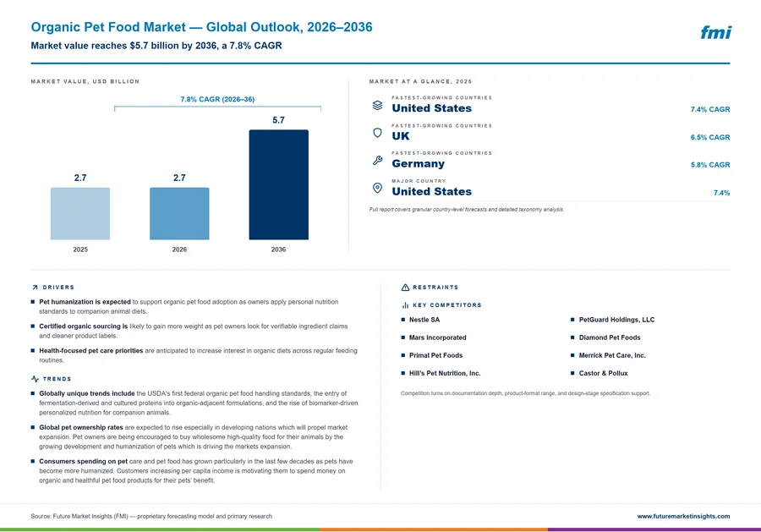Click the arrow icon next to Drivers
This screenshot has height=532, width=761.
click(x=35, y=288)
